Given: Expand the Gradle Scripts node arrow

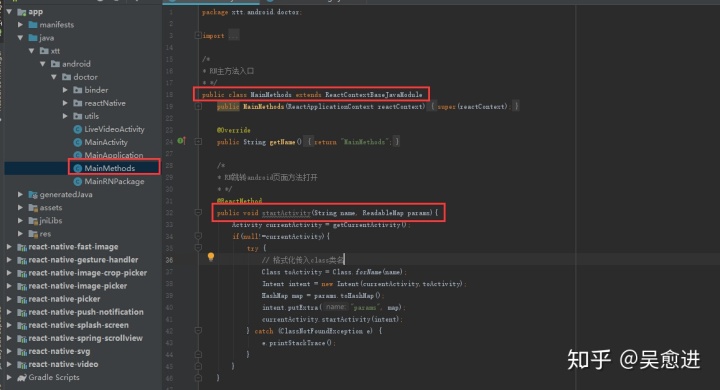Looking at the screenshot, I should click(x=9, y=377).
